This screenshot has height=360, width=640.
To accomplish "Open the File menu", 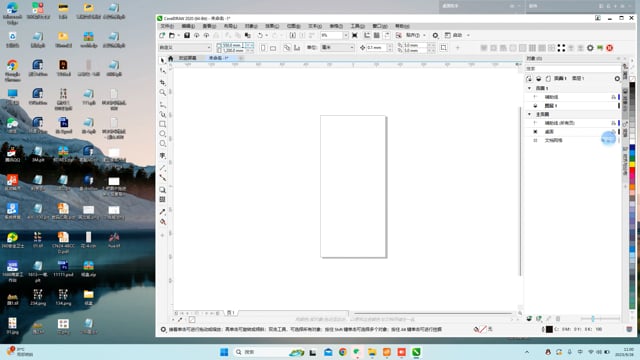I will (167, 26).
